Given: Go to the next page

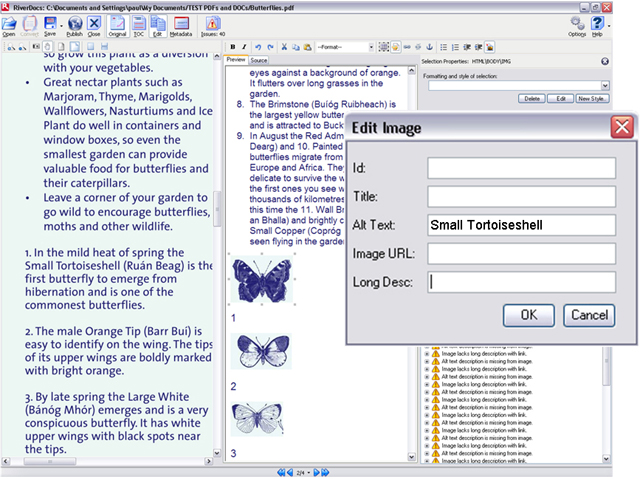Looking at the screenshot, I should (x=316, y=472).
